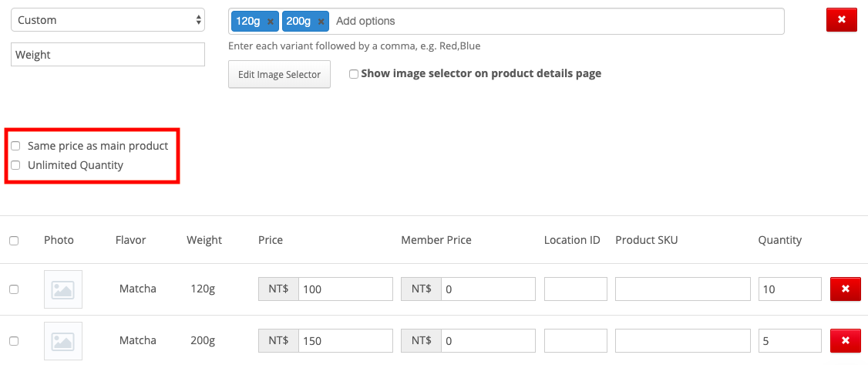This screenshot has width=868, height=365.
Task: Select all variants with header checkbox
Action: pyautogui.click(x=14, y=241)
